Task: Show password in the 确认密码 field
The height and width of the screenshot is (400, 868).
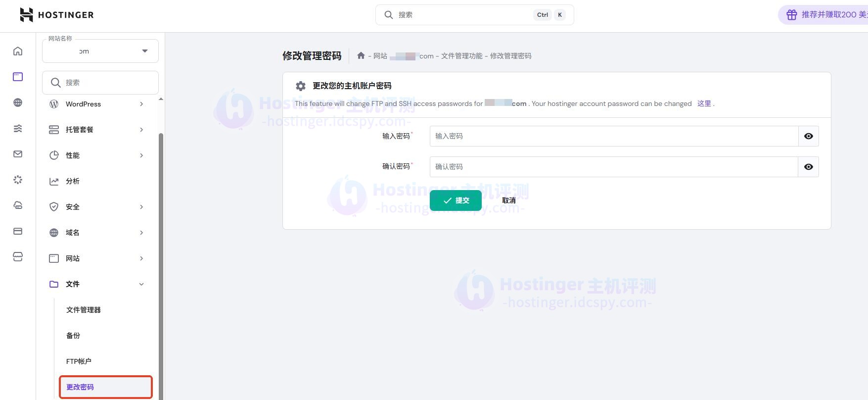Action: pos(808,167)
